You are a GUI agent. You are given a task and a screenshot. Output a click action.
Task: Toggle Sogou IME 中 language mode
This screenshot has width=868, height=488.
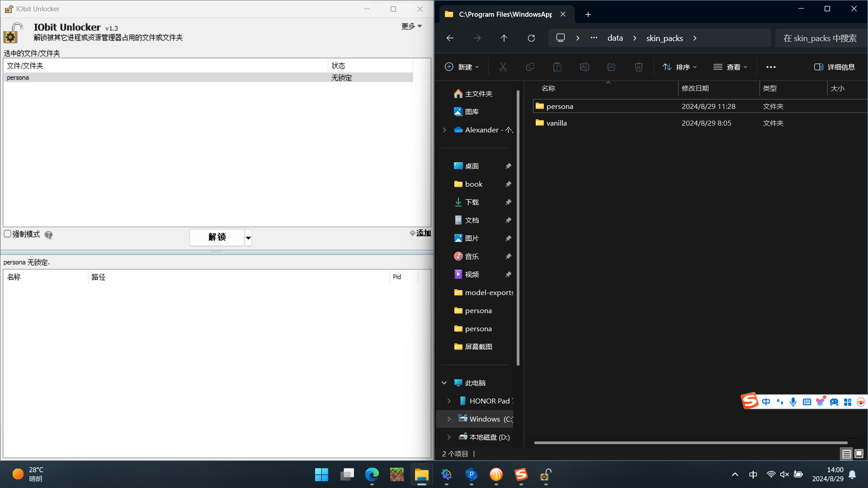[766, 402]
